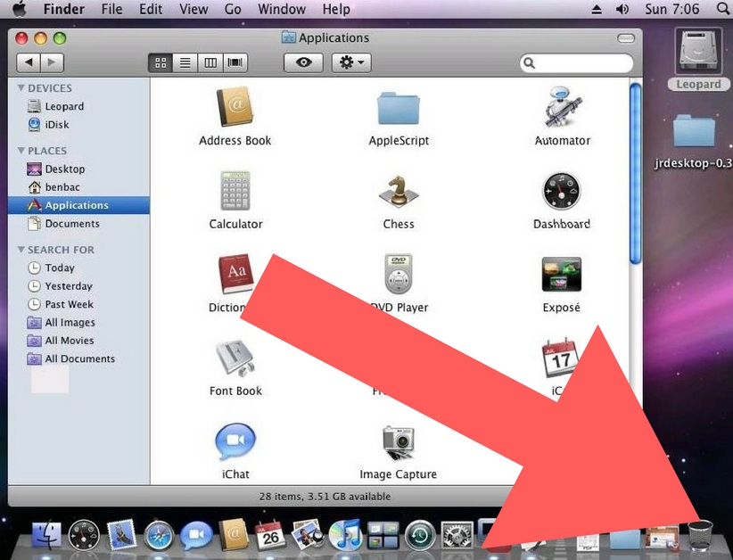Open Time Machine from the Dock

coord(420,534)
